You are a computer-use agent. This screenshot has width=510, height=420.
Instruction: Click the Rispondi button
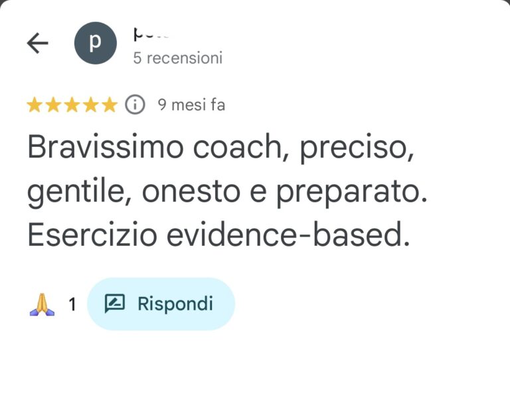161,304
